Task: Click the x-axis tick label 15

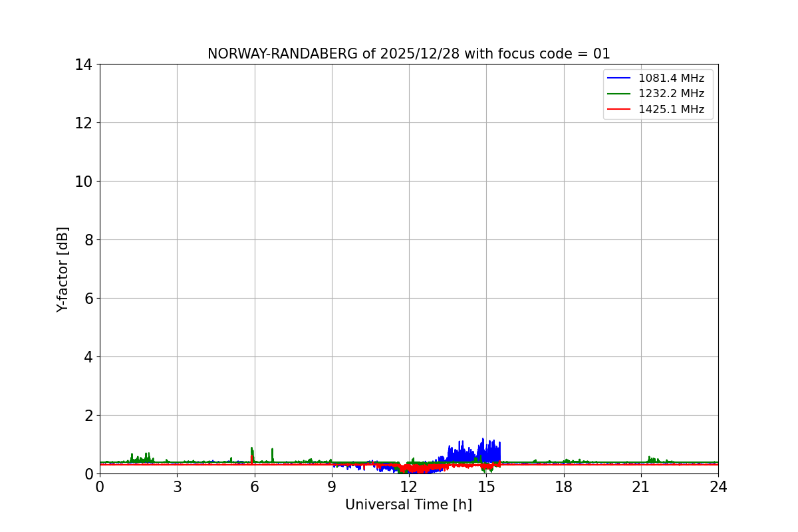Action: (x=486, y=487)
